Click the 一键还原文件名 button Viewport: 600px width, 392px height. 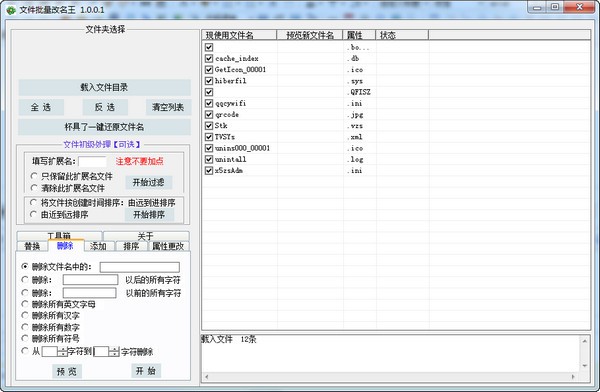pyautogui.click(x=104, y=127)
